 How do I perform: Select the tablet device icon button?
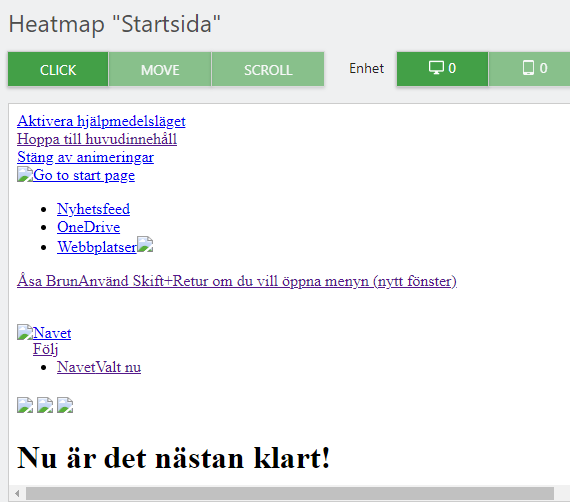[530, 69]
